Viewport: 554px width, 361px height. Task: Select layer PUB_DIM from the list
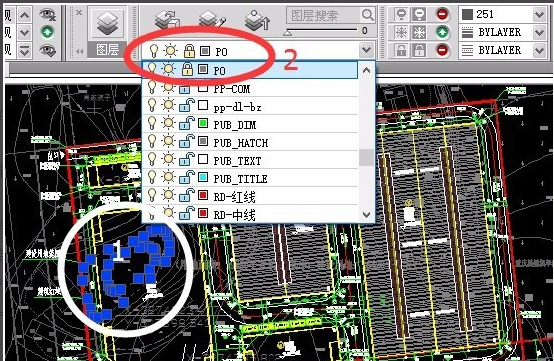(x=250, y=124)
